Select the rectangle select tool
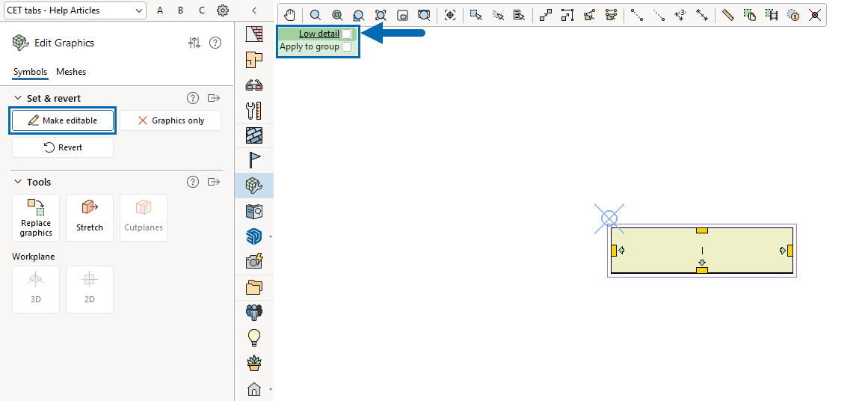Viewport: 868px width, 401px height. (476, 15)
